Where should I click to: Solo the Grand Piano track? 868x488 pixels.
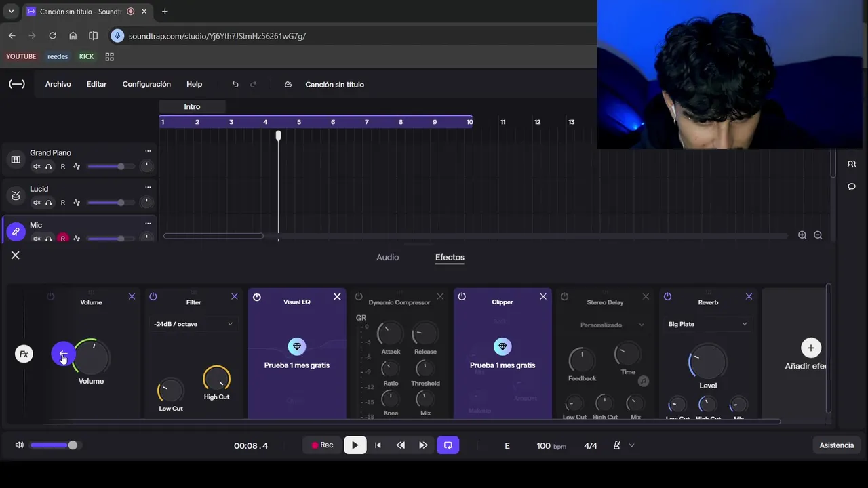[x=49, y=167]
